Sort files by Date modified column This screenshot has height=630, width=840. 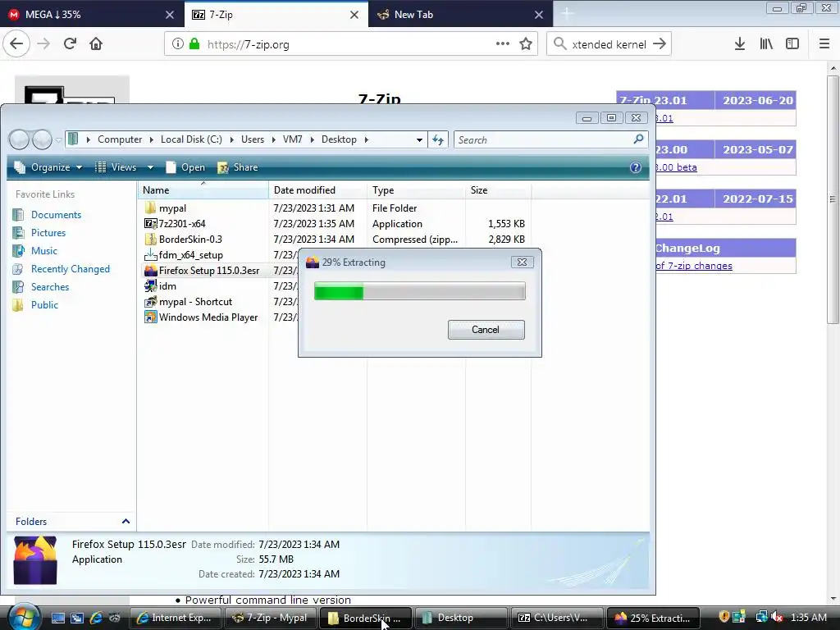317,190
